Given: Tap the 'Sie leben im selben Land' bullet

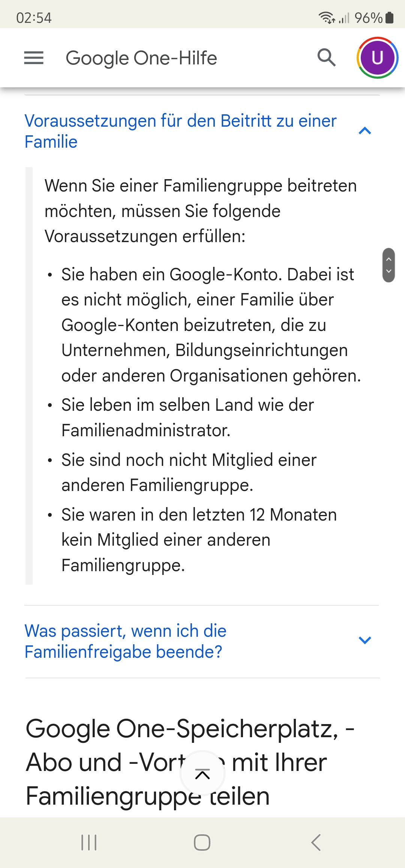Looking at the screenshot, I should click(x=187, y=418).
